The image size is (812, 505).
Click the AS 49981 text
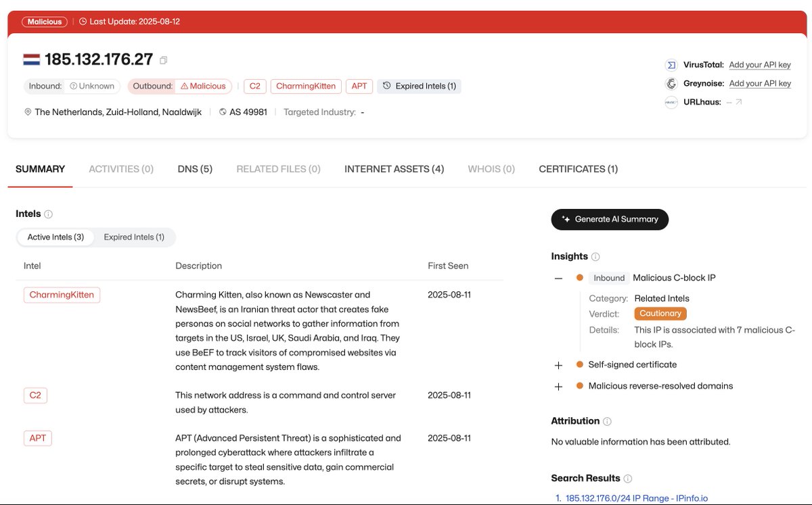click(x=248, y=112)
